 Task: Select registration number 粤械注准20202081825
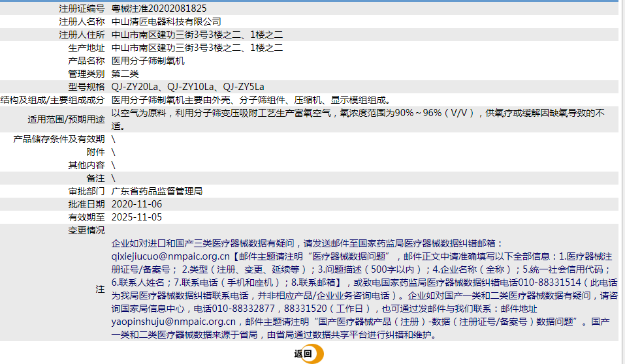click(x=159, y=8)
